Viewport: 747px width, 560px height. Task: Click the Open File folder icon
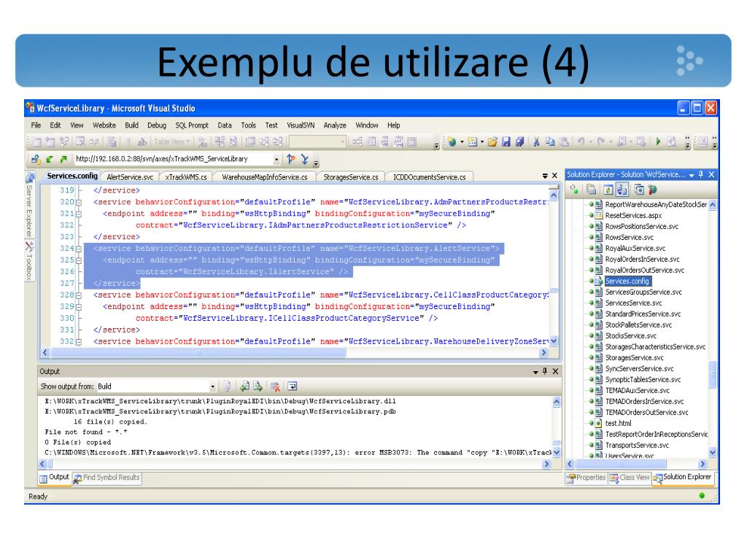point(492,141)
